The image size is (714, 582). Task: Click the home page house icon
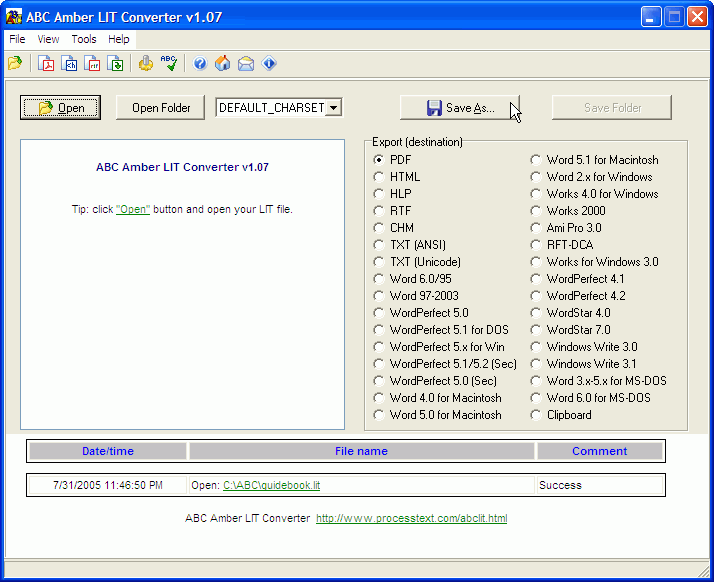222,64
